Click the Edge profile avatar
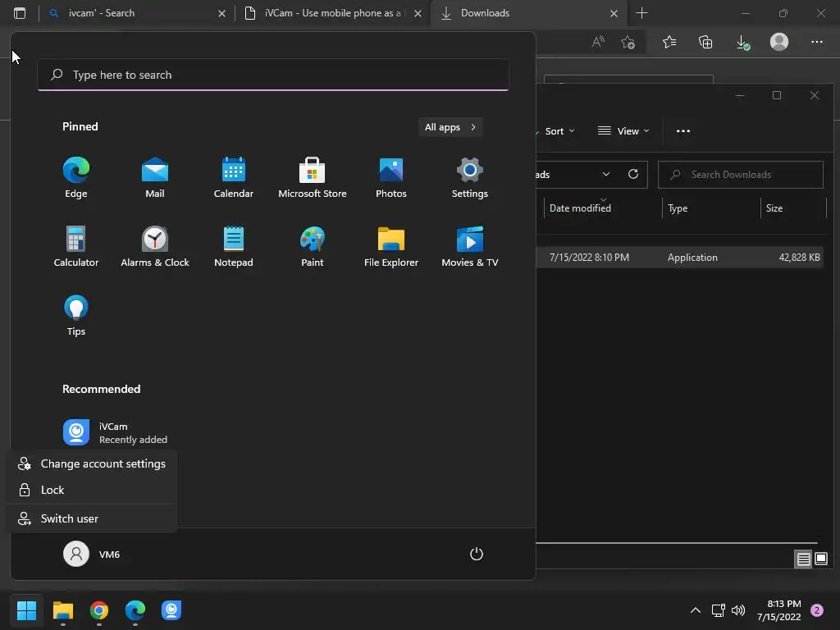The width and height of the screenshot is (840, 630). (x=779, y=42)
